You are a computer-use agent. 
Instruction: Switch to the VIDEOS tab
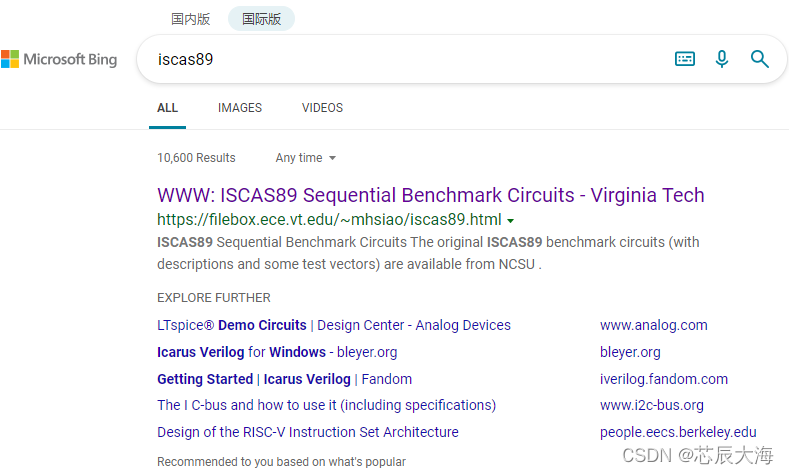pyautogui.click(x=322, y=108)
